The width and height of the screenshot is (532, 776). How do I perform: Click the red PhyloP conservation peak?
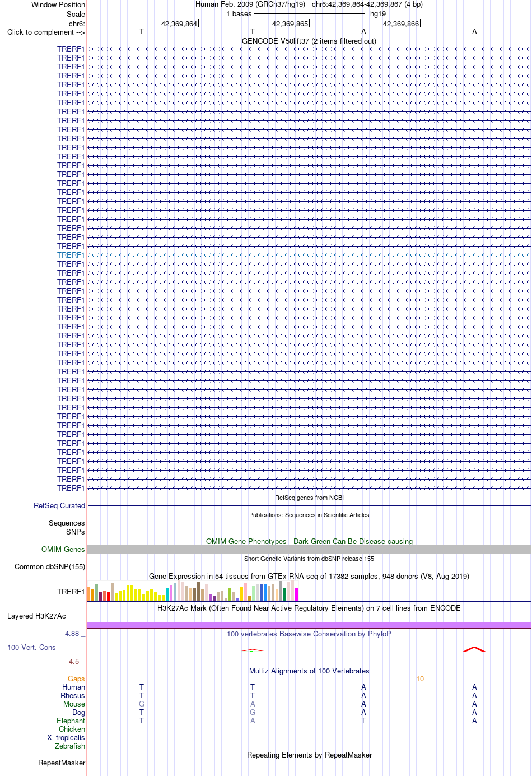tap(474, 649)
